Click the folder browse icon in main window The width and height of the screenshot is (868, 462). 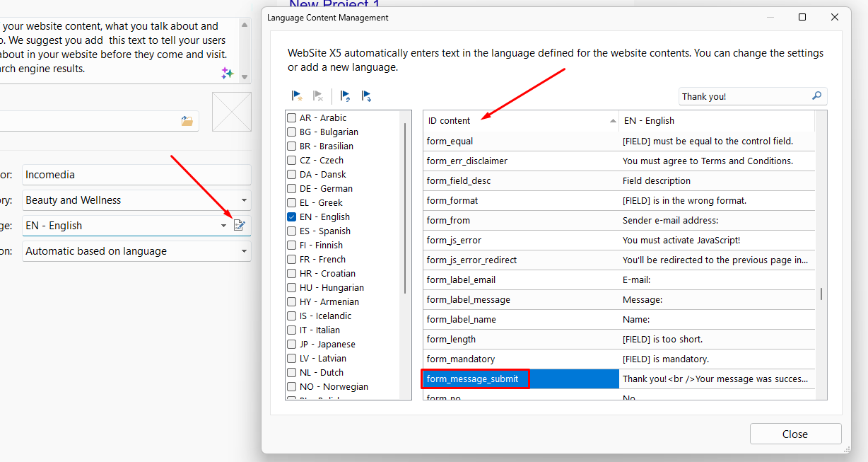coord(187,121)
